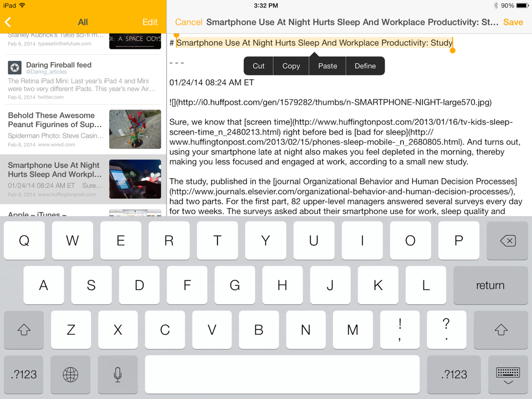Viewport: 532px width, 399px height.
Task: Tap the U key on keyboard
Action: (x=314, y=241)
